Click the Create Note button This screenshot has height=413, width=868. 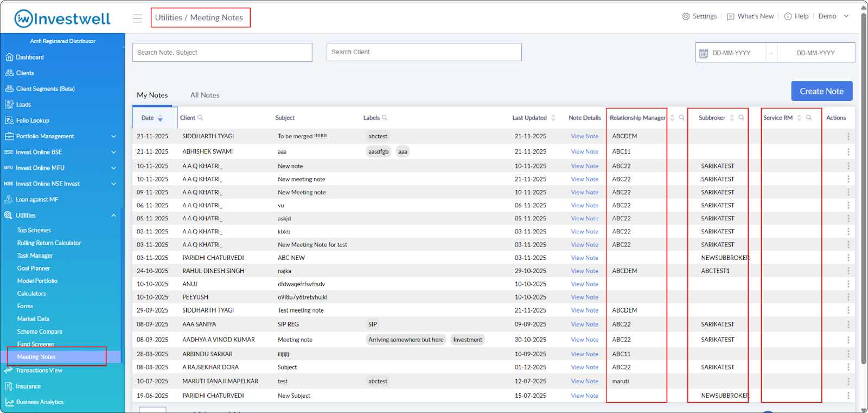click(x=822, y=91)
